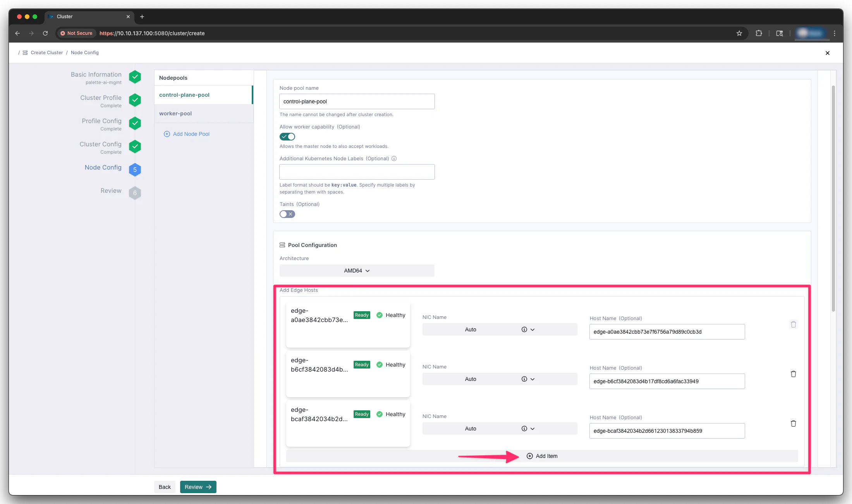
Task: Disable Allow worker capability toggle
Action: [x=287, y=137]
